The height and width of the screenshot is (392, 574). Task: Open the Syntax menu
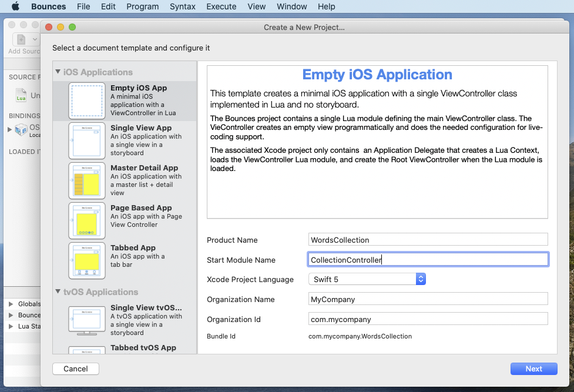coord(183,6)
